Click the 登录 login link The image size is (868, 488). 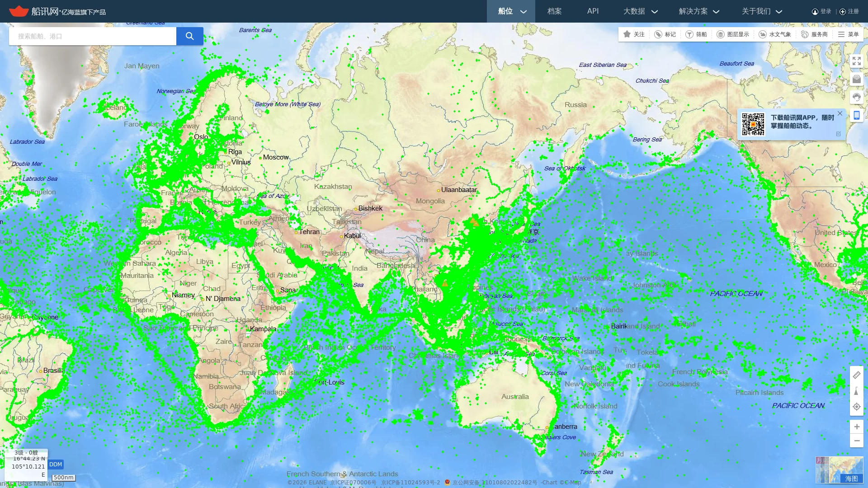[822, 12]
